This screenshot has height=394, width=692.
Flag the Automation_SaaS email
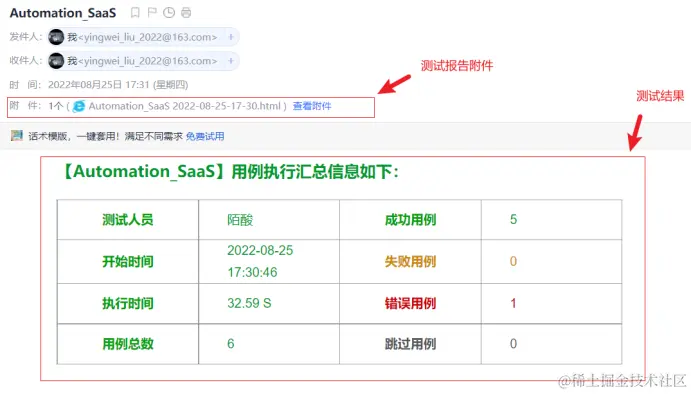pyautogui.click(x=152, y=13)
